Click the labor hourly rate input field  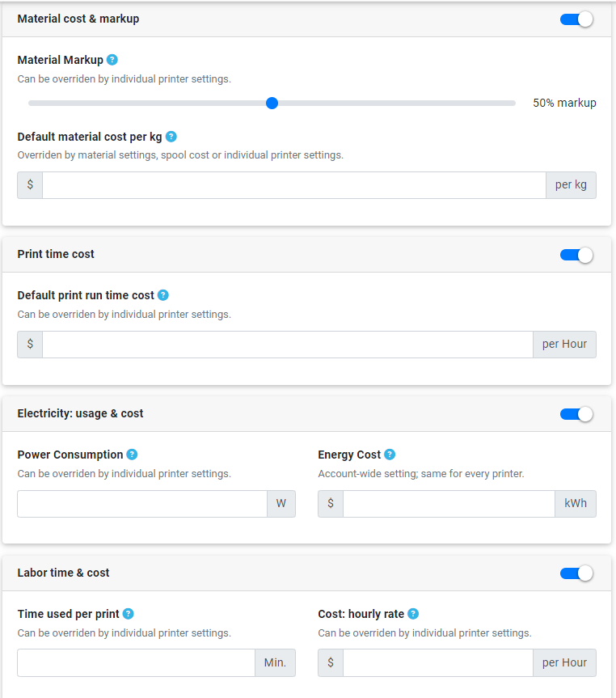438,663
